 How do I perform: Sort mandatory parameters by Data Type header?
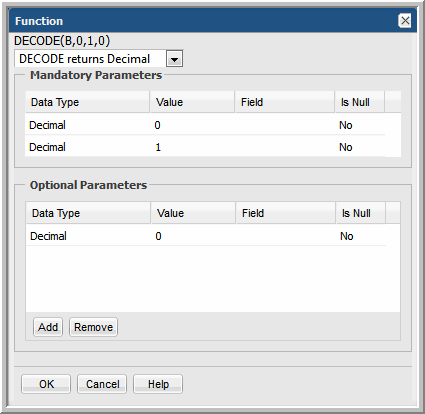tap(87, 102)
